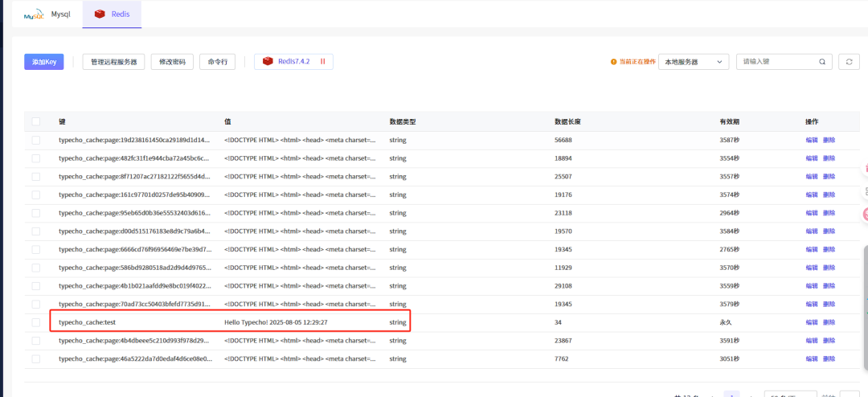Click 编辑 in the row with length 7762
The image size is (868, 397).
coord(812,358)
